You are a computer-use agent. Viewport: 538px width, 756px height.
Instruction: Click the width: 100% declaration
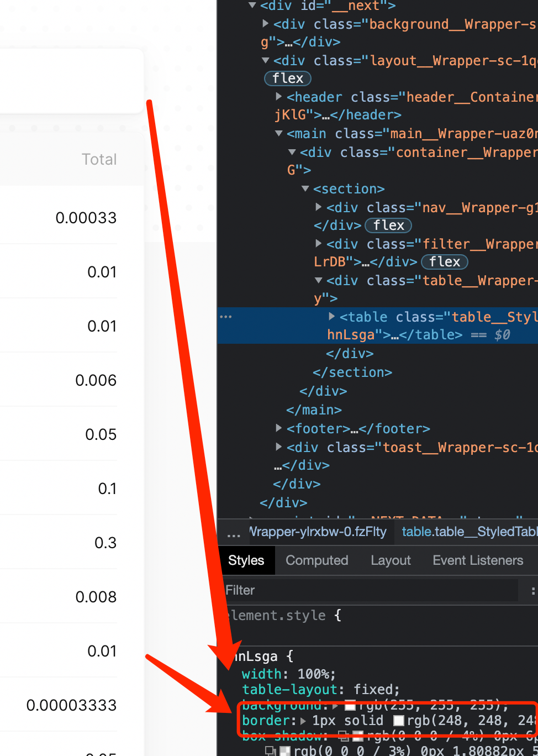pos(289,674)
